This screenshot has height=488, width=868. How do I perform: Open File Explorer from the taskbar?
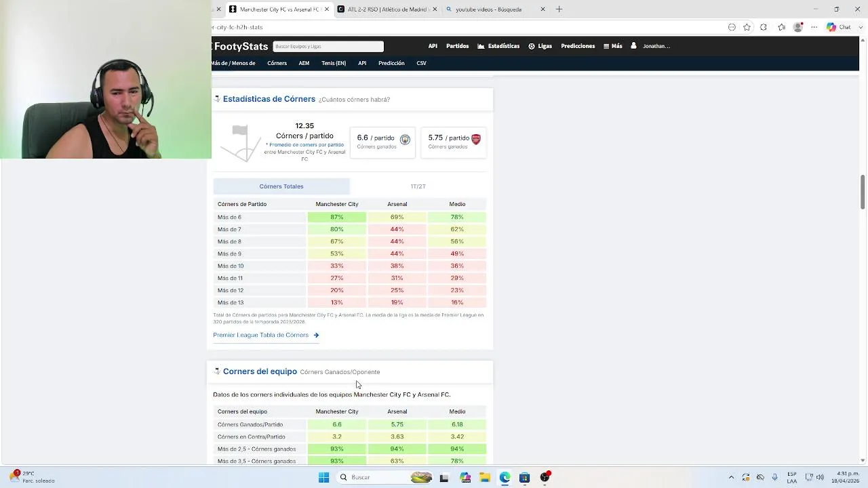[485, 477]
